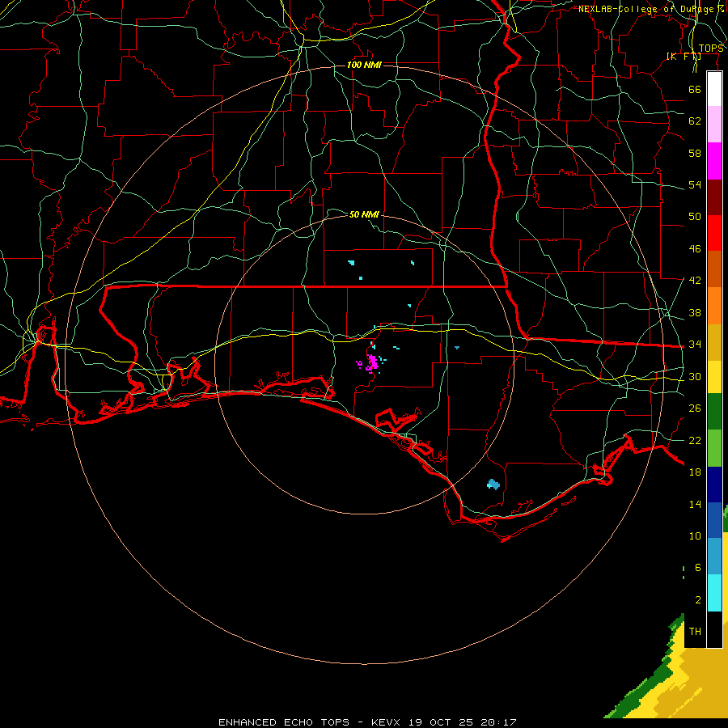Click the legend label "TH"
728x728 pixels.
[695, 631]
